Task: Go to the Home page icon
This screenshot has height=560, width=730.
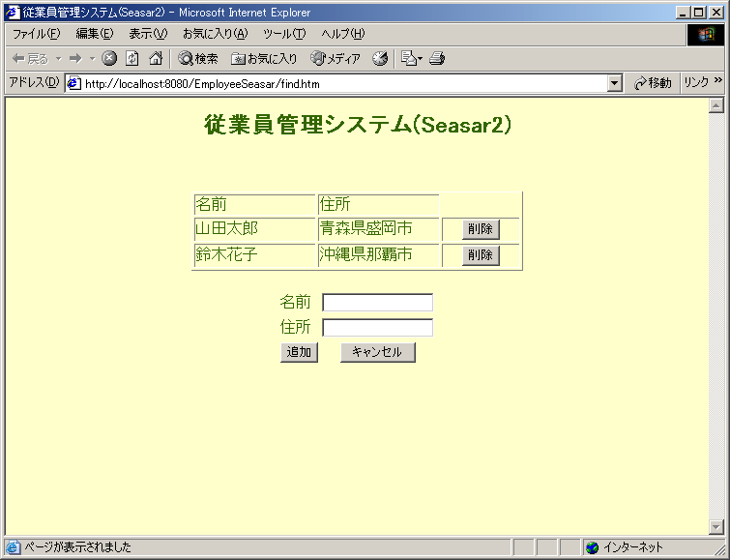Action: coord(156,59)
